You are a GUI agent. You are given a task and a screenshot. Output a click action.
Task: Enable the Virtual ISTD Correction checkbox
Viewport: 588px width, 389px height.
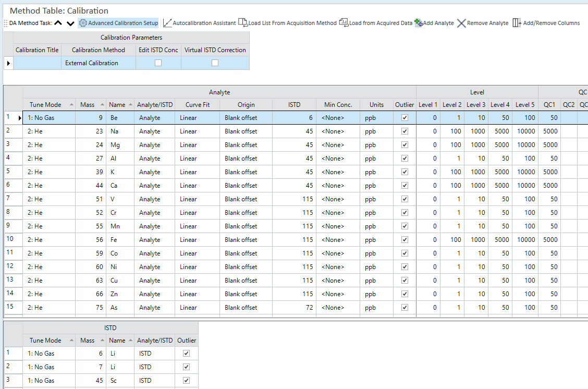point(215,63)
